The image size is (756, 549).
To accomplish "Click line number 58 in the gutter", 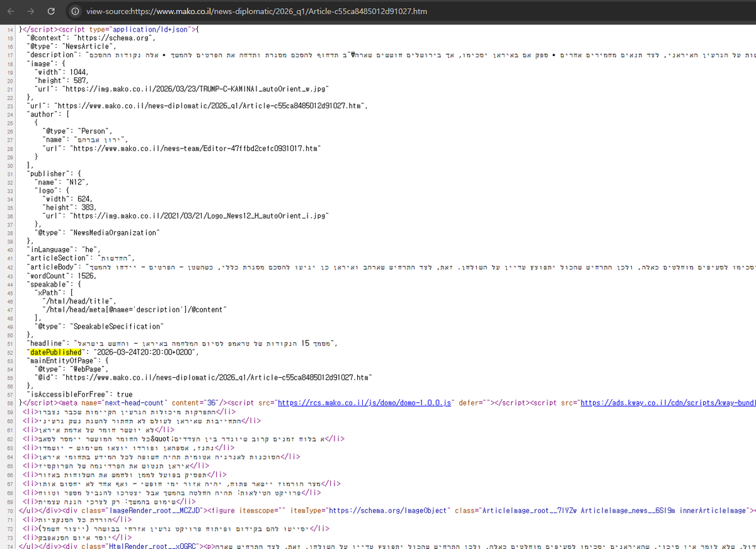I will (x=10, y=403).
